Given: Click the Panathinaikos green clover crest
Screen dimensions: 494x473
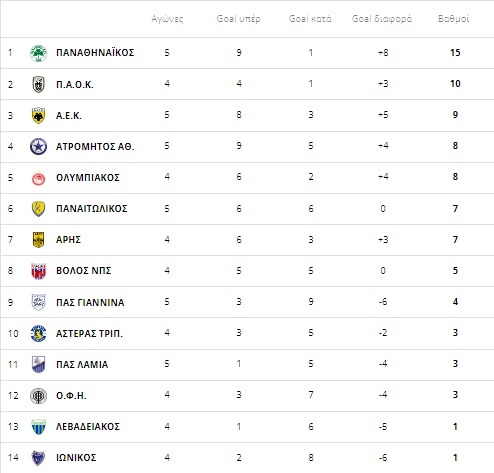Looking at the screenshot, I should tap(38, 53).
